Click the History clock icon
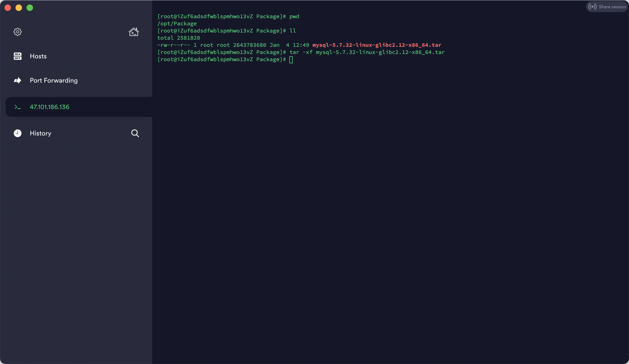Viewport: 629px width, 364px height. coord(18,133)
